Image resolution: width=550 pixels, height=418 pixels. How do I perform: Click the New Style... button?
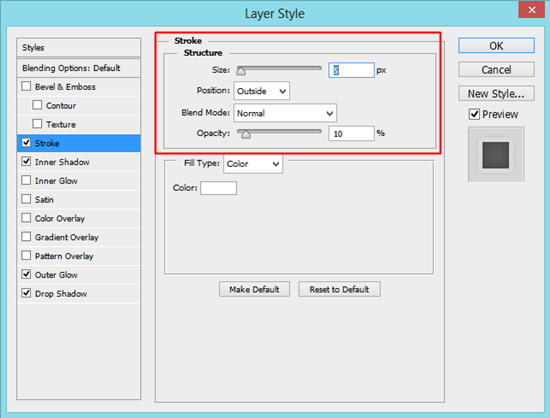(x=496, y=94)
